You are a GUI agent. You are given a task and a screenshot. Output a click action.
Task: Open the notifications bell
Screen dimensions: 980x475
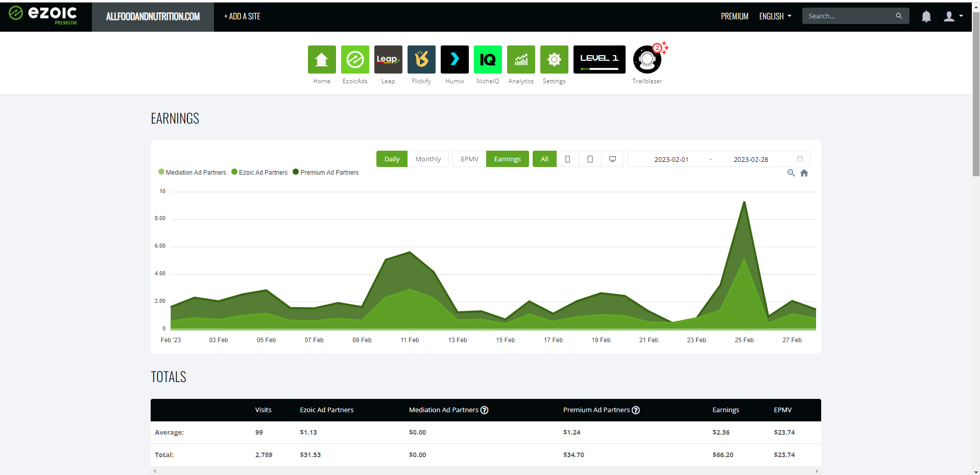pyautogui.click(x=926, y=16)
